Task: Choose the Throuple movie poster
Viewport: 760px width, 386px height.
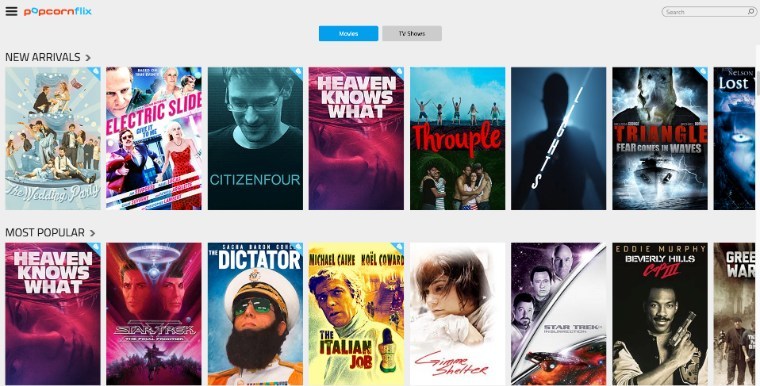Action: 458,138
